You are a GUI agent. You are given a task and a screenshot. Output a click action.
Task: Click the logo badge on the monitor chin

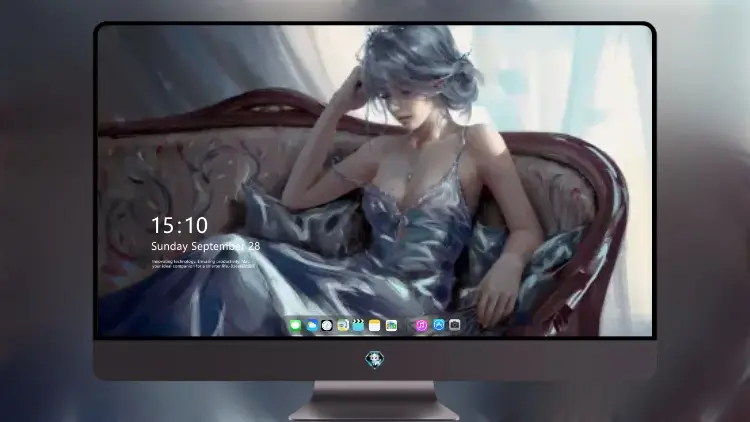pyautogui.click(x=375, y=359)
